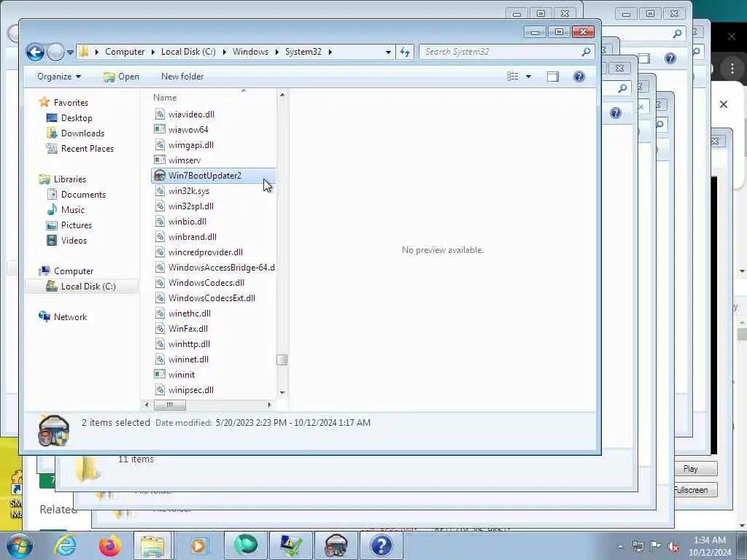Go back with the Explorer Back arrow
Image resolution: width=747 pixels, height=560 pixels.
click(x=35, y=52)
